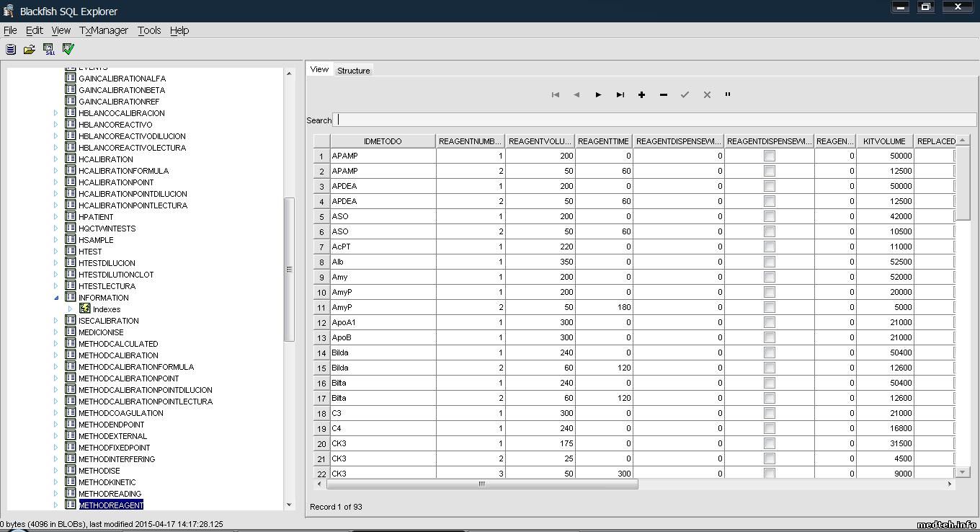The height and width of the screenshot is (532, 980).
Task: Click in the Search input field
Action: (x=656, y=120)
